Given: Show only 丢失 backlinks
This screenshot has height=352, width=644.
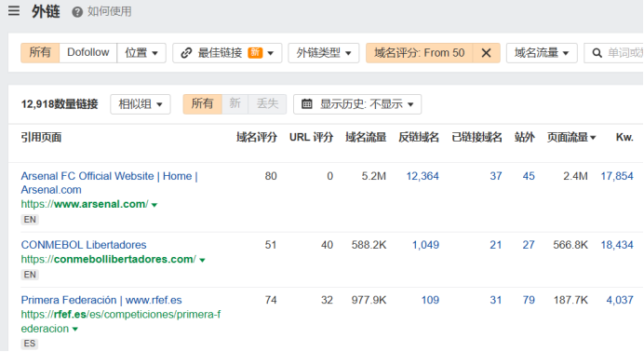Looking at the screenshot, I should pos(267,104).
